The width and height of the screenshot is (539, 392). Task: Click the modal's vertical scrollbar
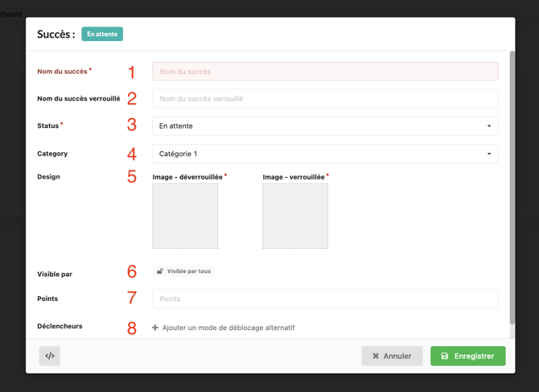(512, 185)
